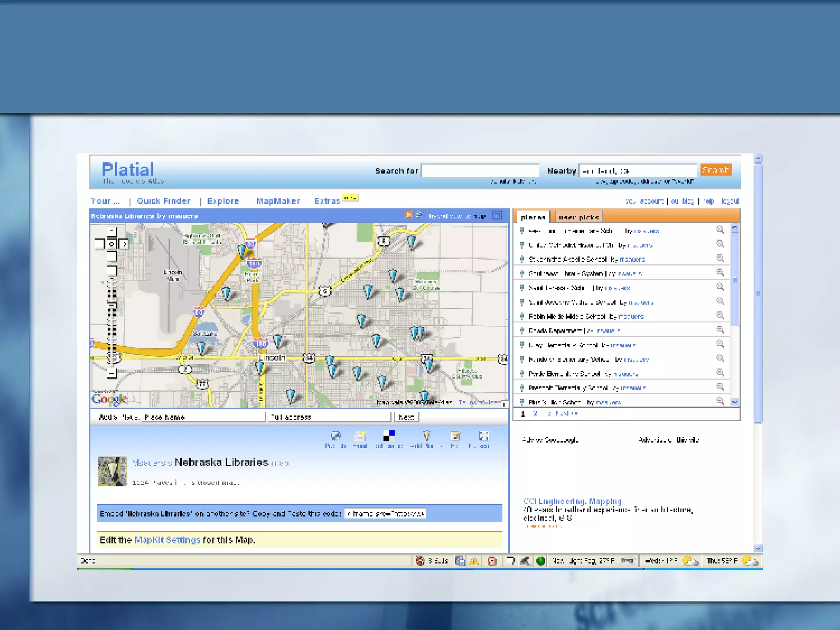
Task: Zoom to Robin Mickle Middle School magnifier
Action: pos(720,315)
